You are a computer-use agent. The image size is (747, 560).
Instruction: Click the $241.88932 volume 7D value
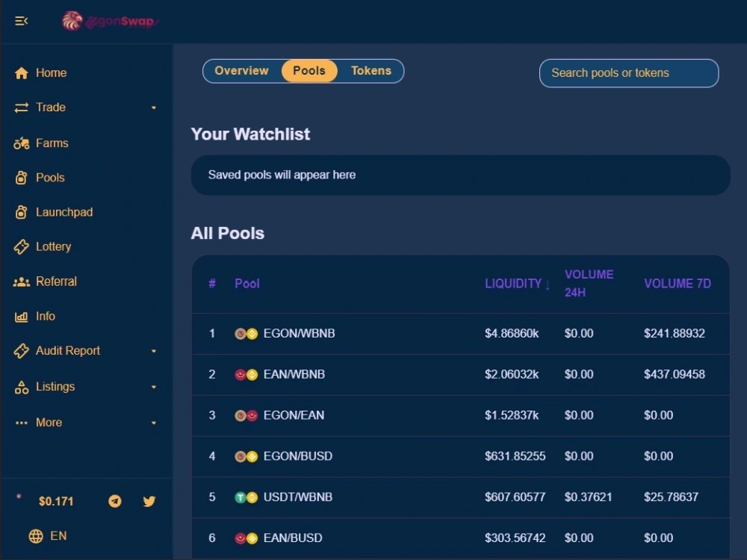(674, 333)
